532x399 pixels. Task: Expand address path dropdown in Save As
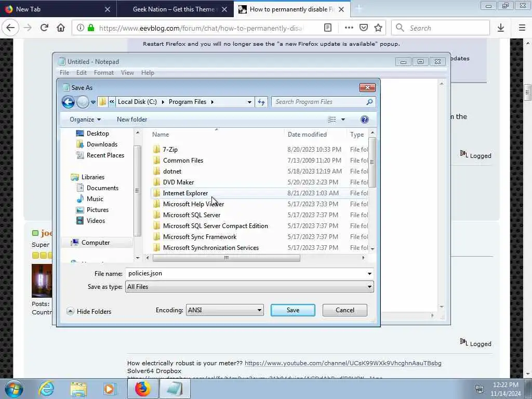249,102
